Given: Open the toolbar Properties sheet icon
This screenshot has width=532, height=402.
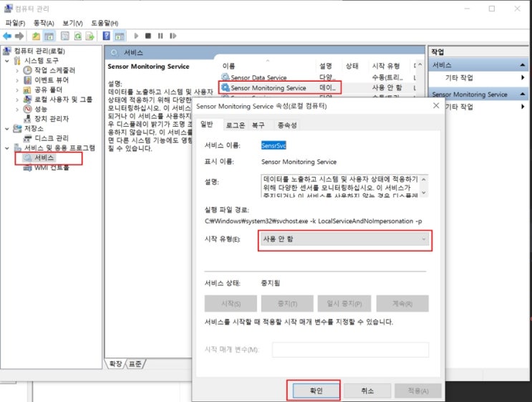Looking at the screenshot, I should coord(65,36).
